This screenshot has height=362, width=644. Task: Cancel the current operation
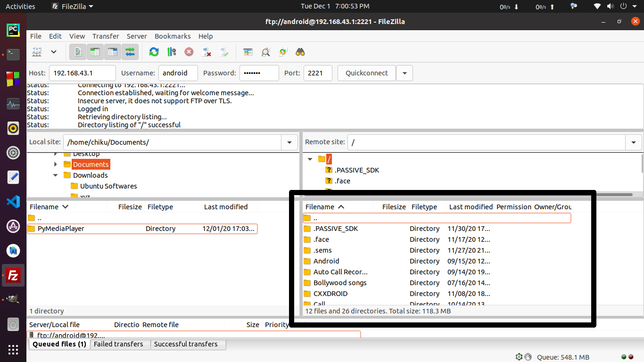click(189, 52)
